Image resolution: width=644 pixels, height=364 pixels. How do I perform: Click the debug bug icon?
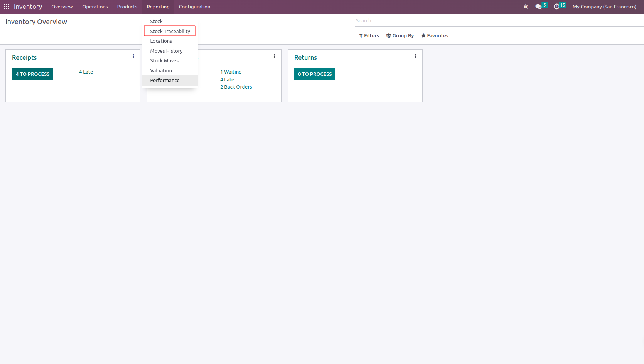526,7
